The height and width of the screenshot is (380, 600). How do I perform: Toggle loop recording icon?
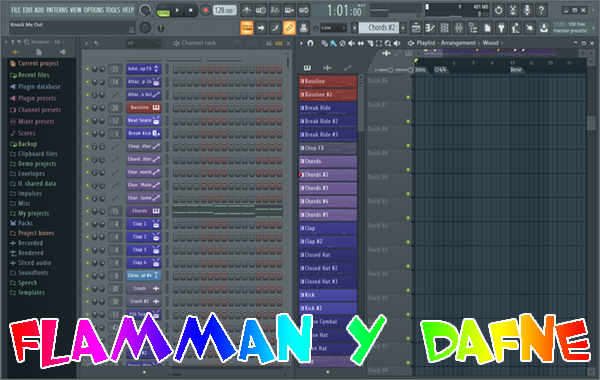[304, 10]
